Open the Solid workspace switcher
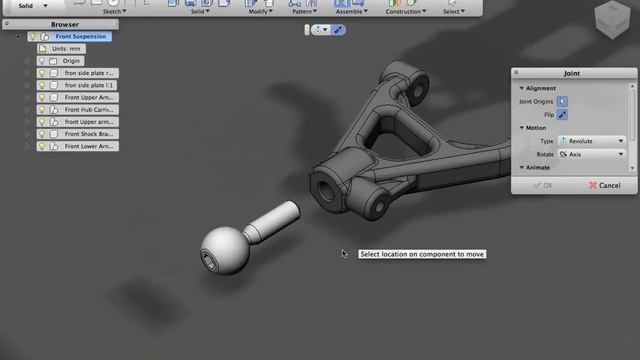Viewport: 640px width, 360px height. 33,6
